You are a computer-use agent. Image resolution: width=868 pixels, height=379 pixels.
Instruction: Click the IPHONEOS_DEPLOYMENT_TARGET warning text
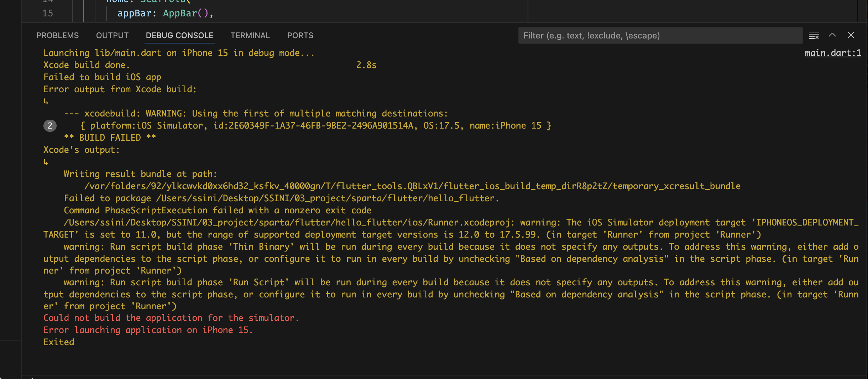click(x=451, y=228)
